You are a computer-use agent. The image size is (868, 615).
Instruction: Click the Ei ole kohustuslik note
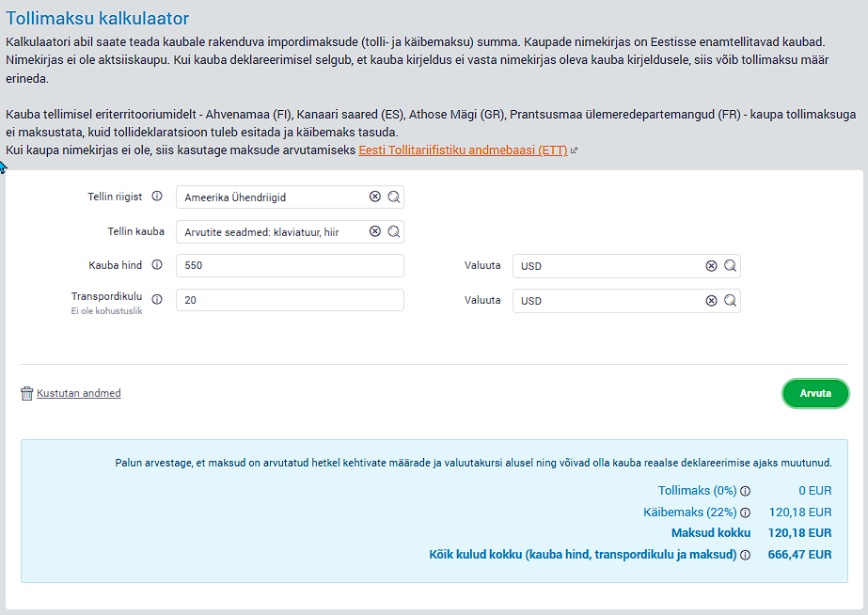[x=106, y=311]
